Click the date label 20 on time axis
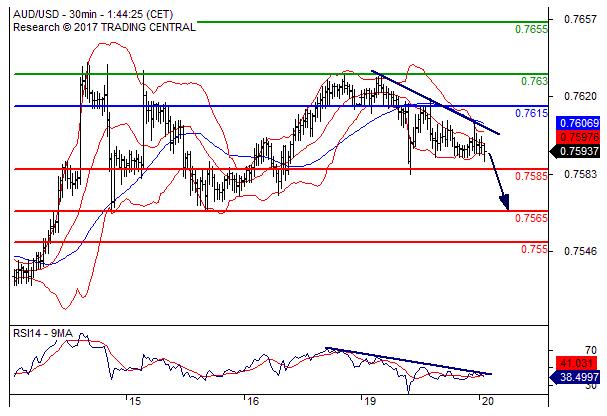The image size is (607, 416). click(488, 401)
